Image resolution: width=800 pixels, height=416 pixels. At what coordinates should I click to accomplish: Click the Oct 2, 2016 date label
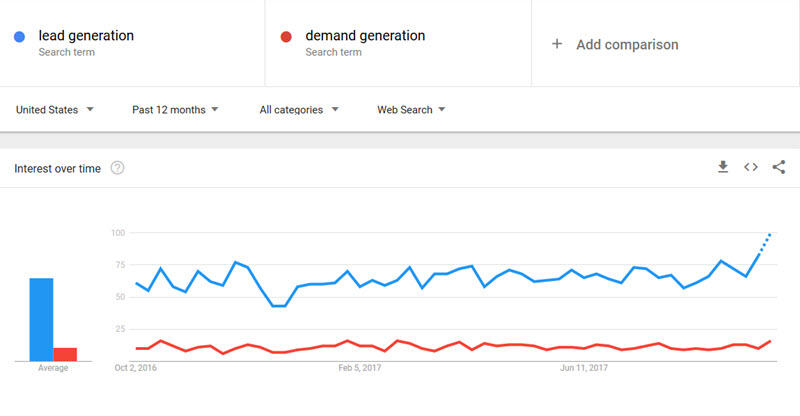click(136, 368)
